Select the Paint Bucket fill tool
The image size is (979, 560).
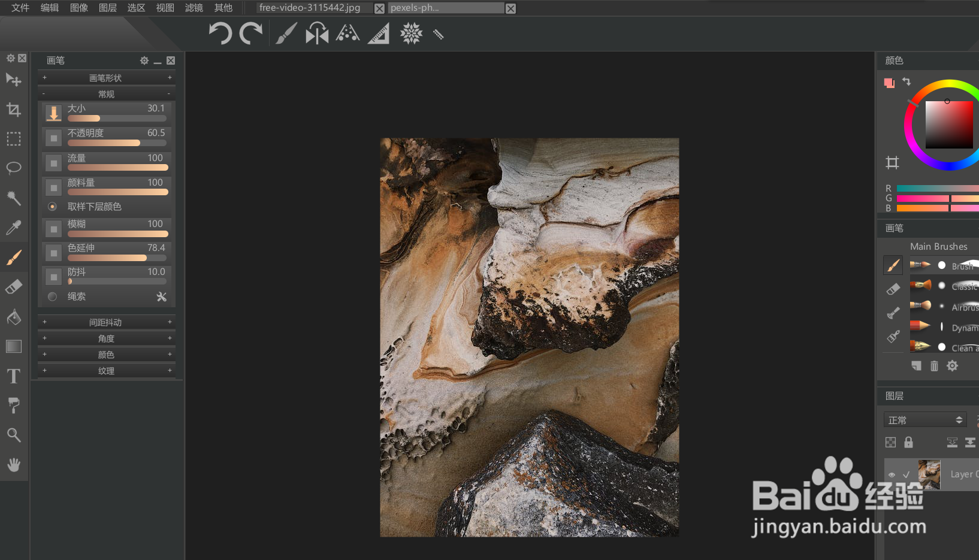(14, 316)
